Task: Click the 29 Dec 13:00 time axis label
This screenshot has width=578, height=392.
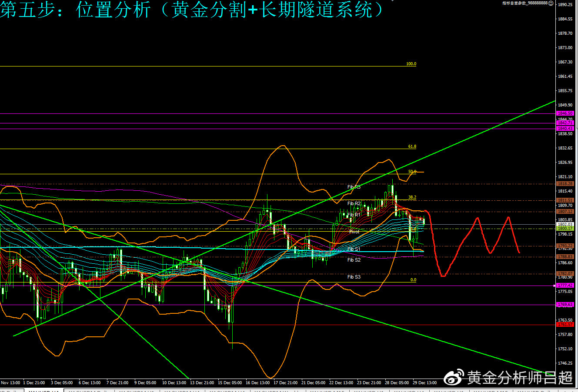Action: click(425, 383)
